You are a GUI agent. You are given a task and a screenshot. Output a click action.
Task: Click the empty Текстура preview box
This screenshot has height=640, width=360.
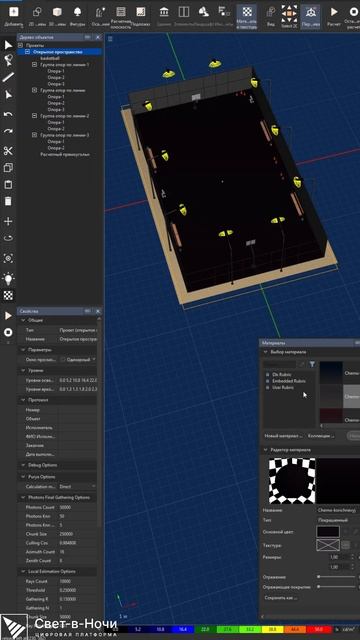pos(328,545)
